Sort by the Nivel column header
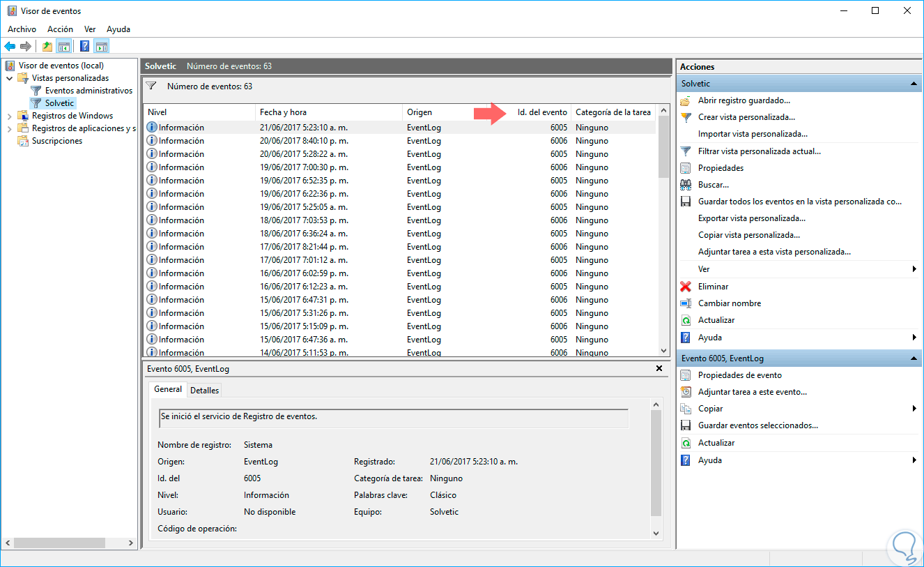 click(199, 112)
